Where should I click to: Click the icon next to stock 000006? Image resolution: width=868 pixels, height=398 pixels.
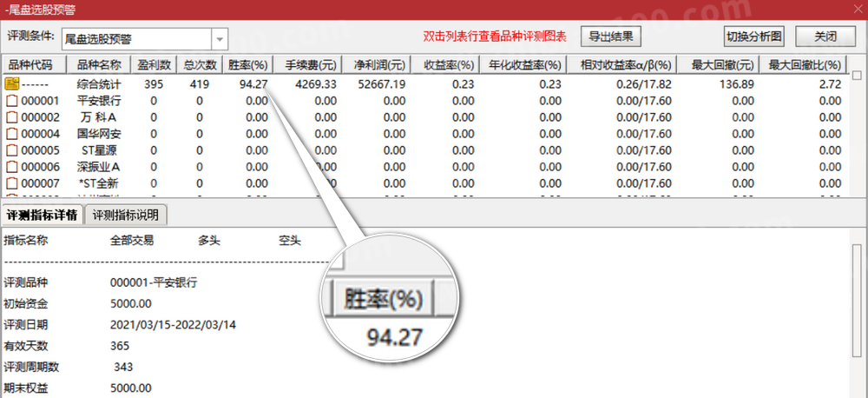coord(12,167)
